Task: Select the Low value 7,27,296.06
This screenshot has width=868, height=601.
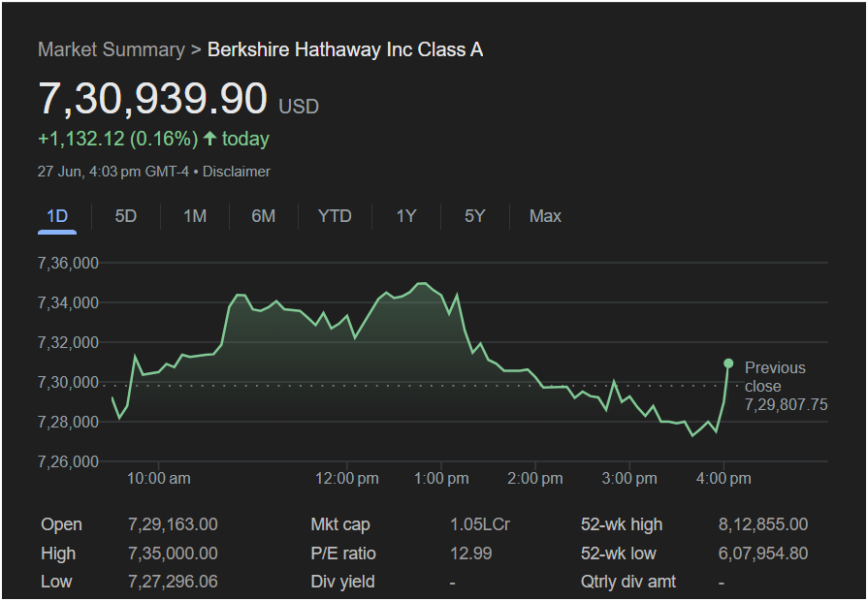Action: point(173,582)
